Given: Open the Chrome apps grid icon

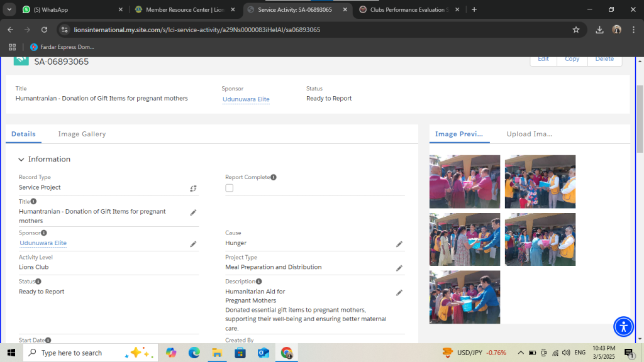Looking at the screenshot, I should 13,47.
